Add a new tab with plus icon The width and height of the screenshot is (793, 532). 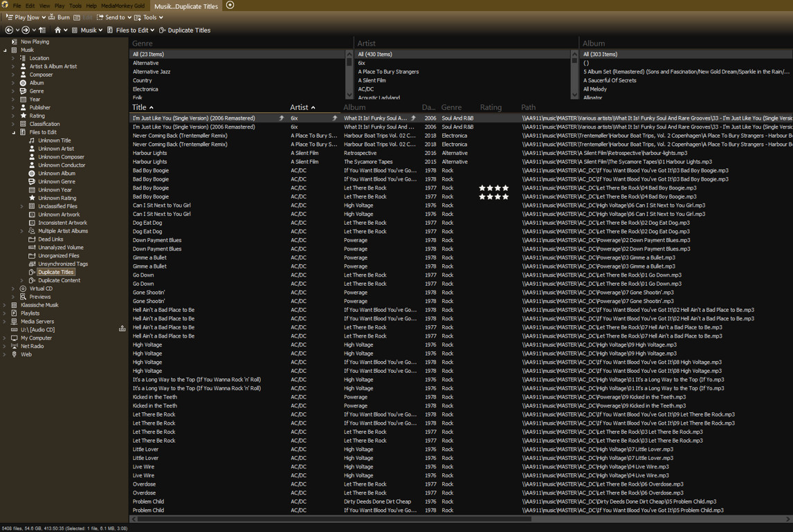(x=230, y=6)
